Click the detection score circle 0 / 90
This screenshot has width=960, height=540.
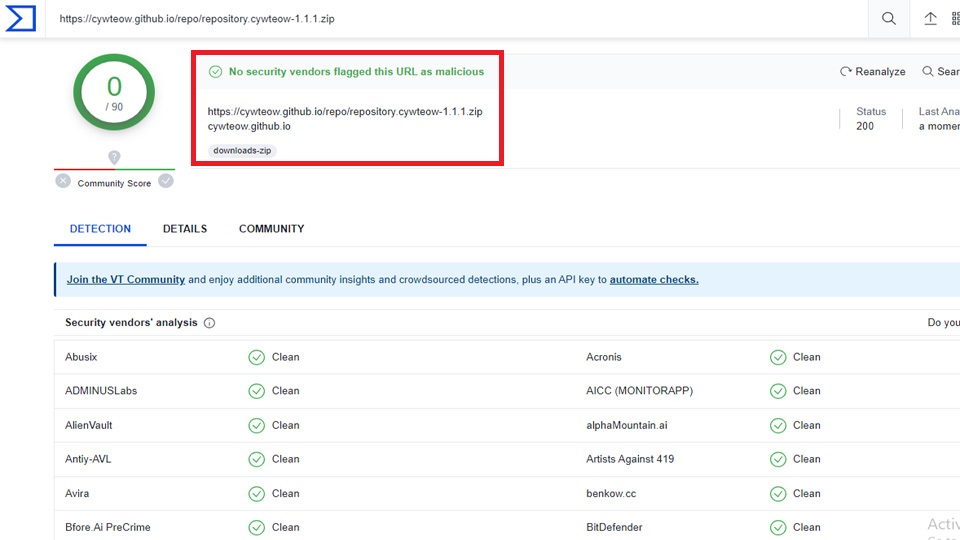click(x=114, y=92)
